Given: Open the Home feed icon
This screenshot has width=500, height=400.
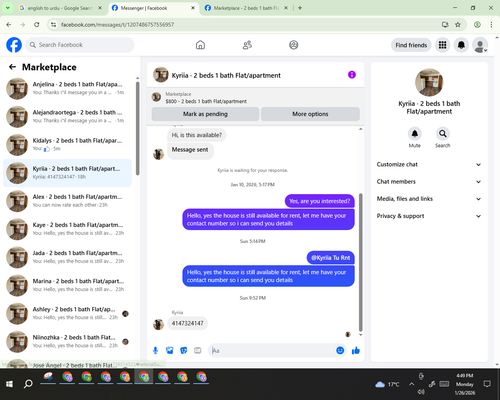Looking at the screenshot, I should [x=200, y=45].
